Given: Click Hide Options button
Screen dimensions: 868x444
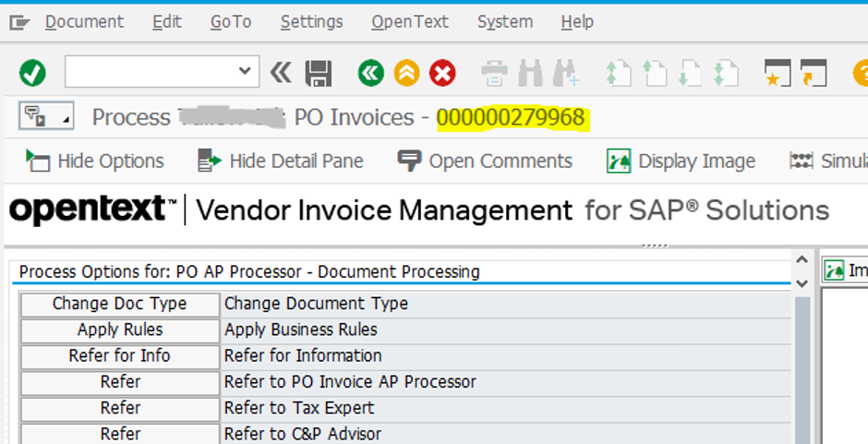Looking at the screenshot, I should 95,162.
